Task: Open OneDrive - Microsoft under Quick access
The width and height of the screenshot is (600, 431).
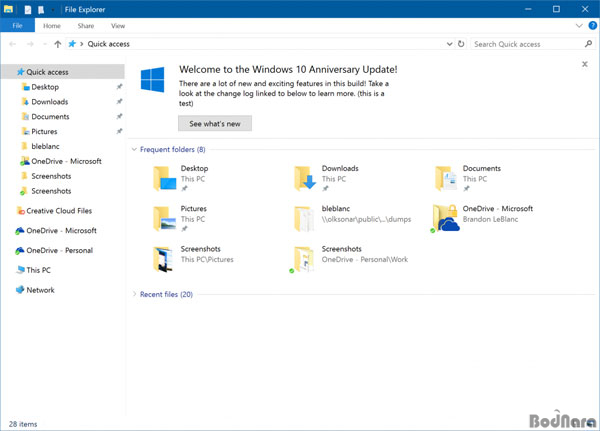Action: (x=66, y=161)
